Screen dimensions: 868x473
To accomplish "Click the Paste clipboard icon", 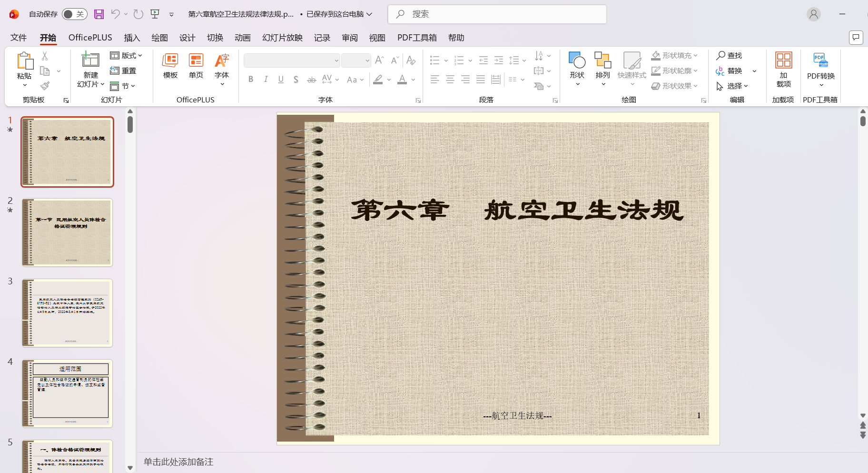I will point(25,61).
